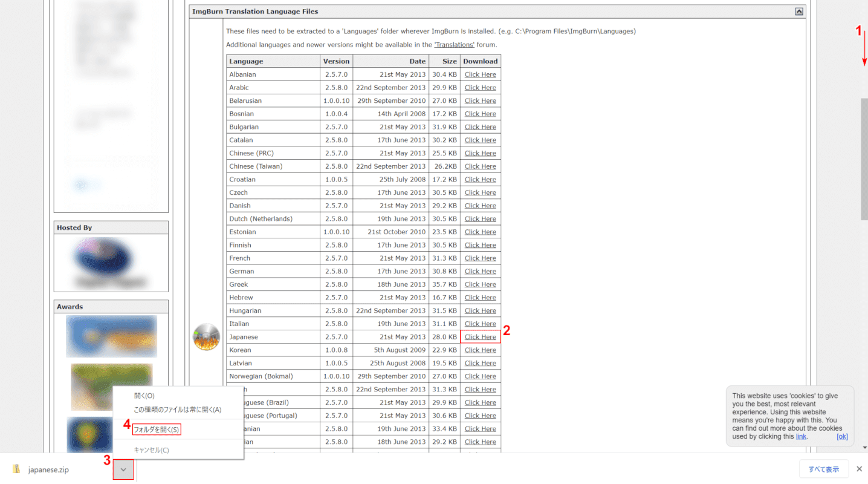This screenshot has width=868, height=484.
Task: Click the Hosted By sponsor image
Action: [111, 263]
